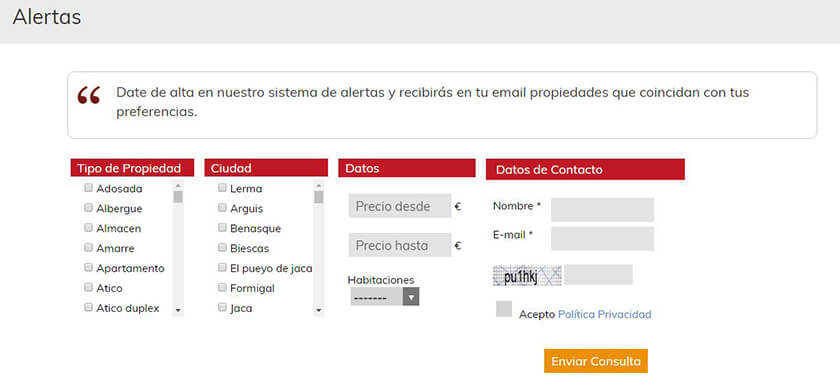Check the Formigal city option
This screenshot has width=840, height=386.
point(222,287)
